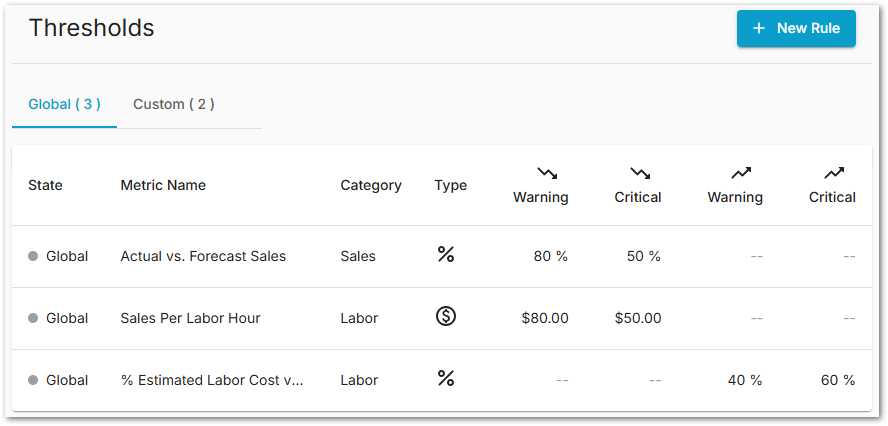This screenshot has width=888, height=426.
Task: Click the upward-trend Warning icon
Action: [x=741, y=173]
